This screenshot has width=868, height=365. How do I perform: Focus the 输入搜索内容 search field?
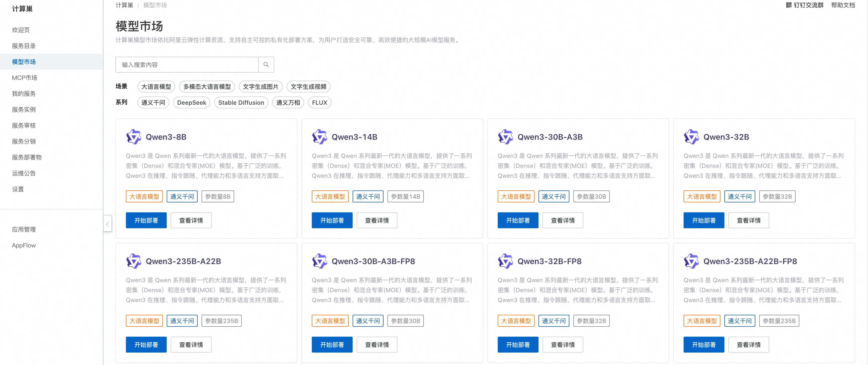point(187,65)
